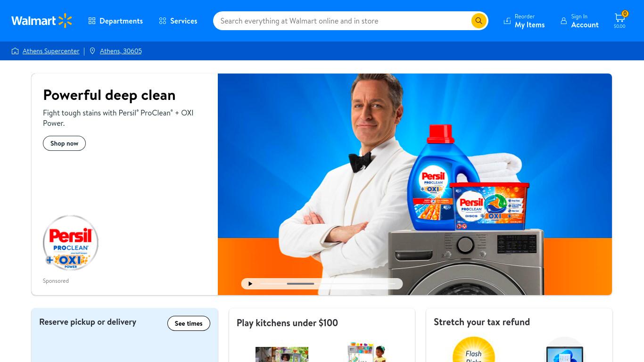Viewport: 644px width, 362px height.
Task: Click the Sign In account person icon
Action: 563,21
